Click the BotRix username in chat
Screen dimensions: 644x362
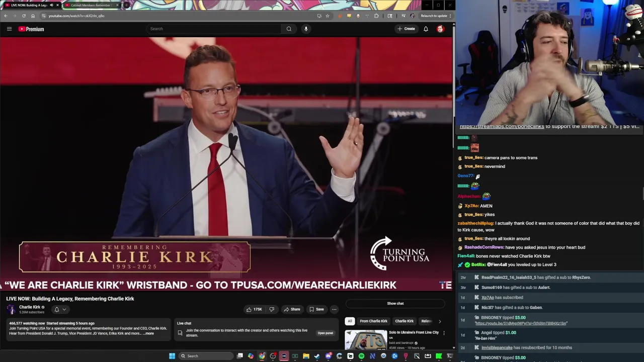click(478, 264)
